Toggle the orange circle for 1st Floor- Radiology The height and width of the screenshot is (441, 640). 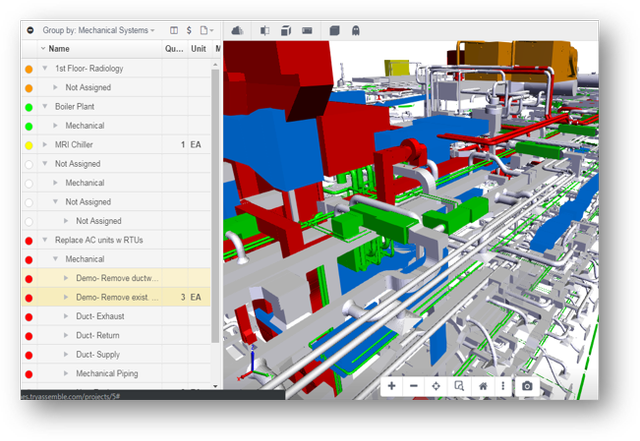29,69
